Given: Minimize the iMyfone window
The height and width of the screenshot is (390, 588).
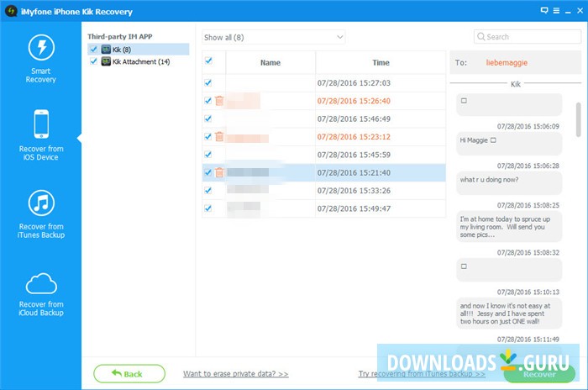Looking at the screenshot, I should (x=568, y=11).
